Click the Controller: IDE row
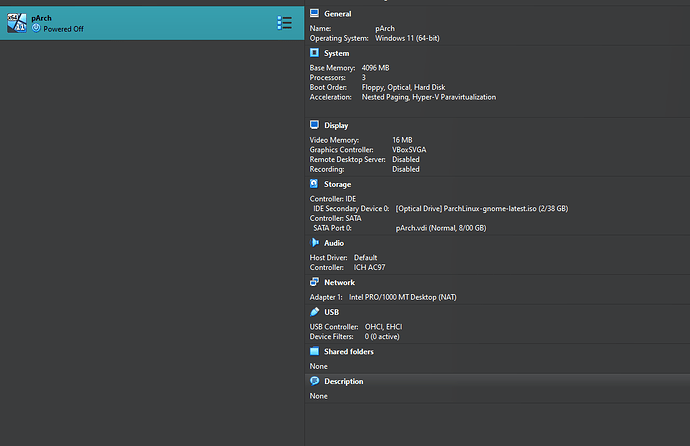690x446 pixels. [x=333, y=199]
